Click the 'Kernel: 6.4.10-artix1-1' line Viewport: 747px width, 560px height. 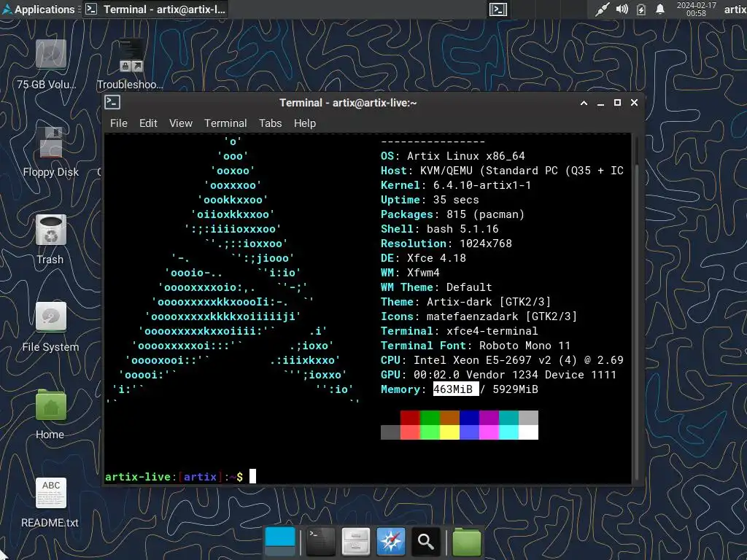[455, 185]
